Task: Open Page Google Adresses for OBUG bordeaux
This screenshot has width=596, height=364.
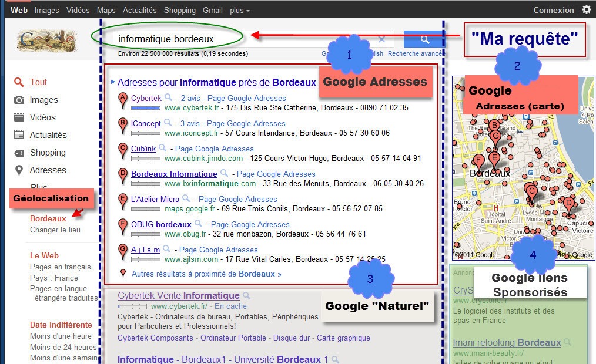Action: click(250, 225)
